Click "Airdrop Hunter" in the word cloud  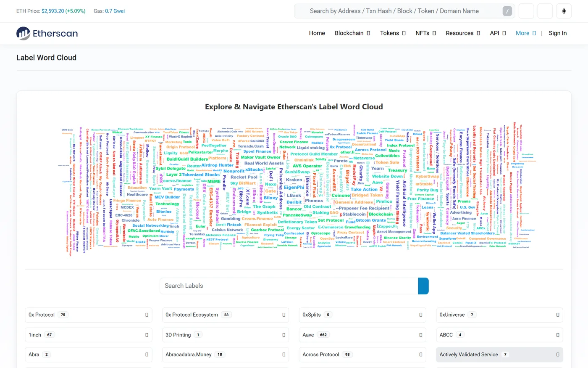(217, 165)
